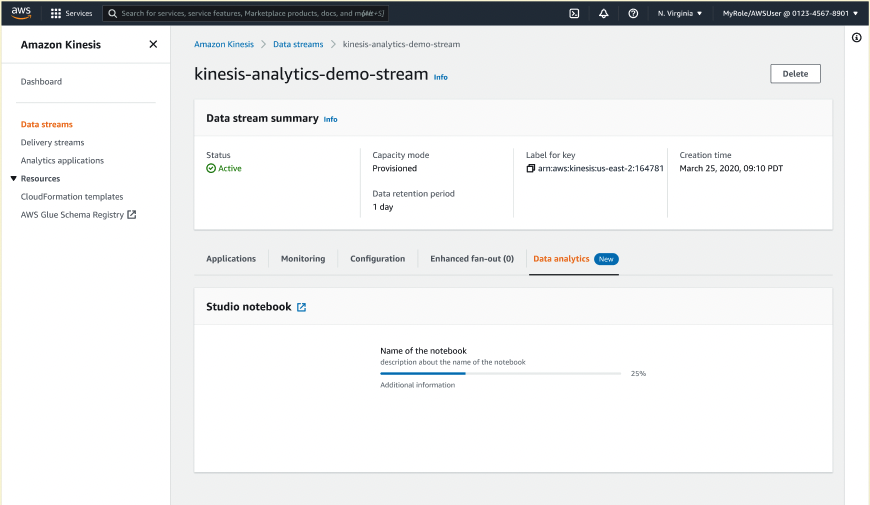This screenshot has height=505, width=870.
Task: Click the Additional information text
Action: click(x=417, y=385)
